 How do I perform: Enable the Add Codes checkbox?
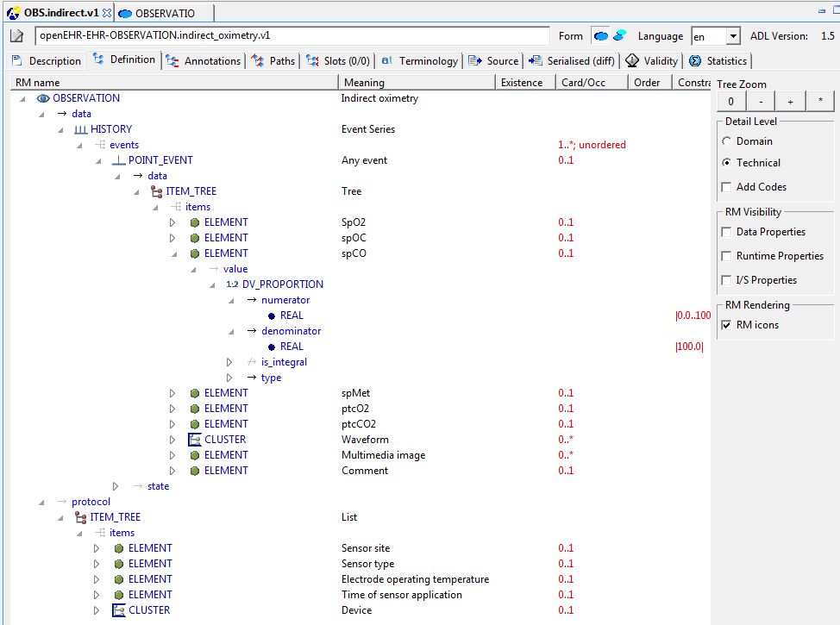click(726, 187)
